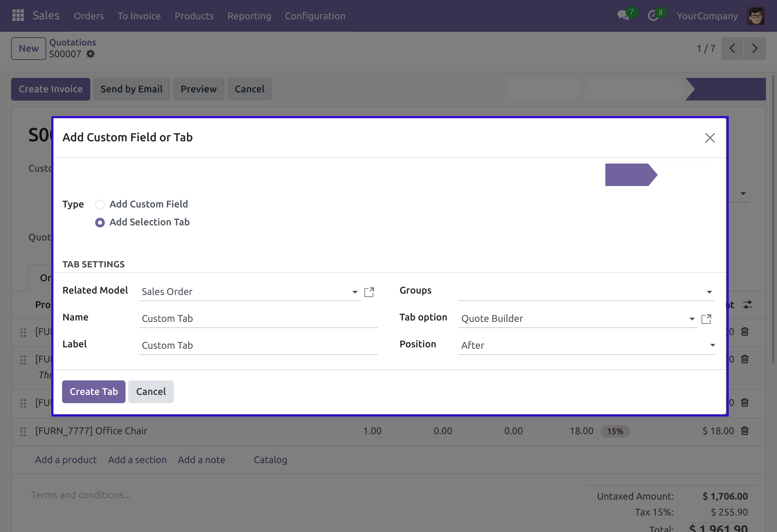Click the column settings adjust icon
Viewport: 777px width, 532px height.
748,305
